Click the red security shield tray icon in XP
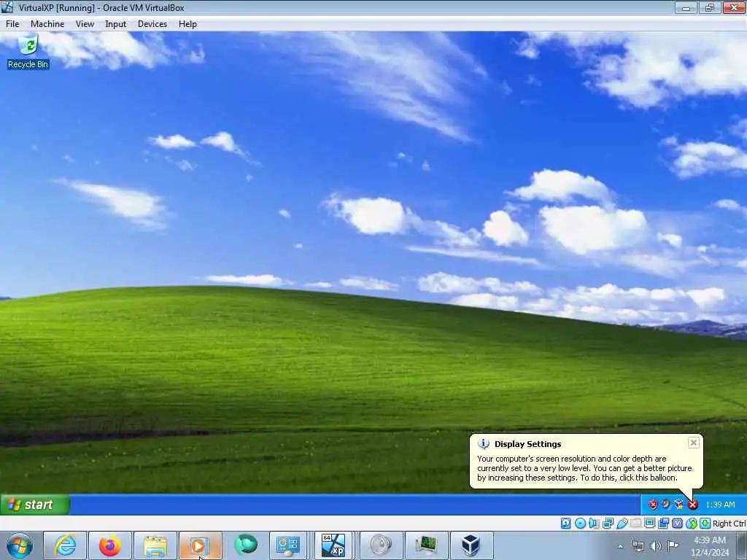The image size is (747, 560). click(x=653, y=505)
